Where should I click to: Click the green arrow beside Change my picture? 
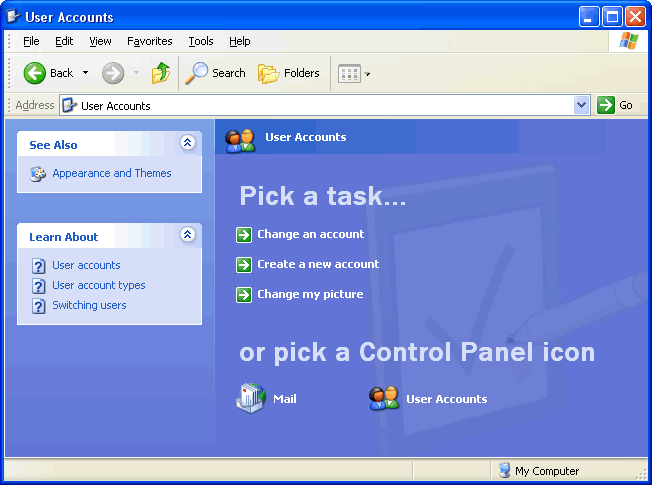[244, 295]
